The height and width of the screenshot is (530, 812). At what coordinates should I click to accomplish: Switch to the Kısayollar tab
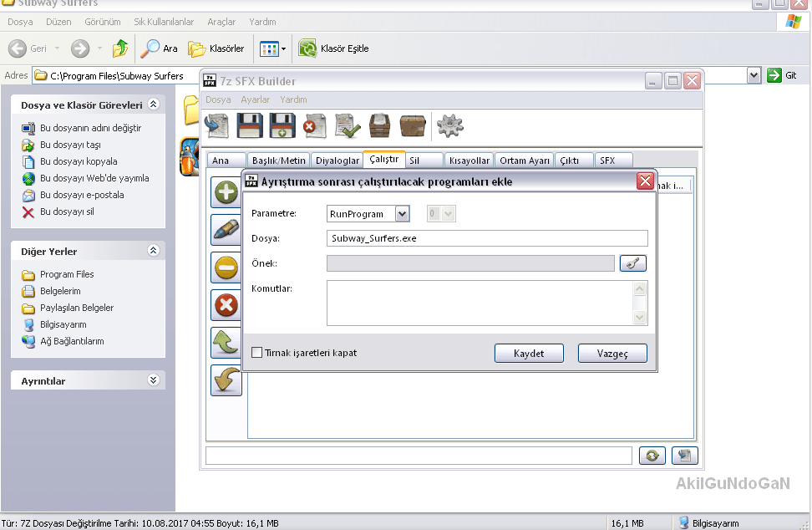tap(469, 161)
